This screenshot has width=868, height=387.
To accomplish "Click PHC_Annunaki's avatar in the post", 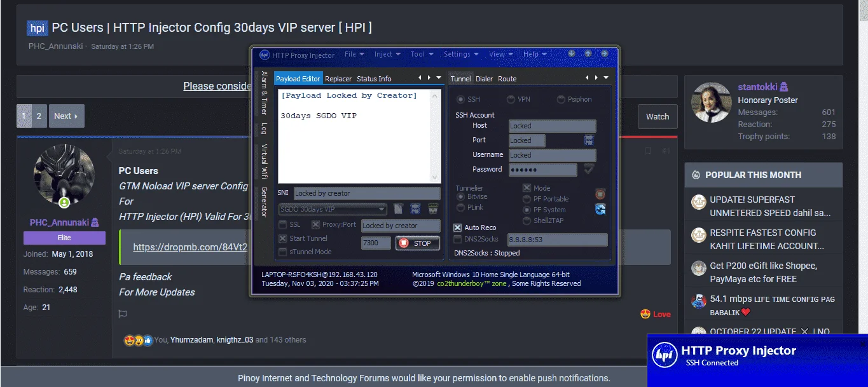I will tap(64, 175).
